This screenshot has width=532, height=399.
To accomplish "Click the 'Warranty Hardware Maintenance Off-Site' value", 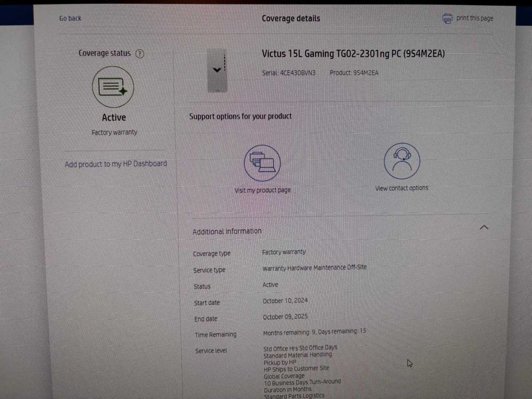I will 315,268.
